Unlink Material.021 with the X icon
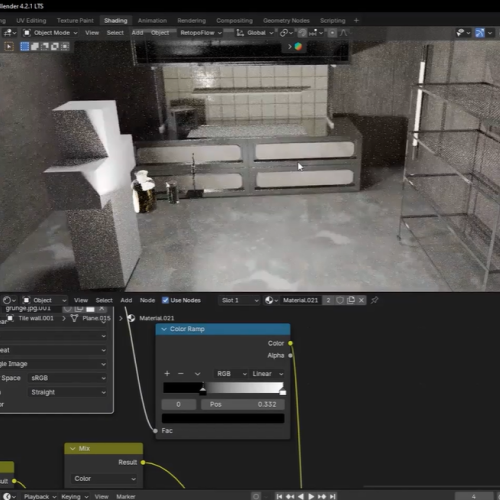This screenshot has height=500, width=500. pos(361,300)
